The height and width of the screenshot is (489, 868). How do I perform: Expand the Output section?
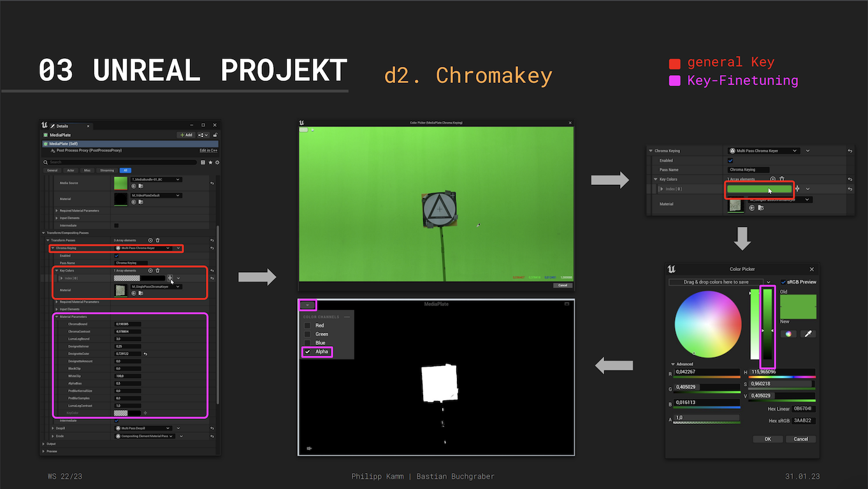click(x=43, y=444)
